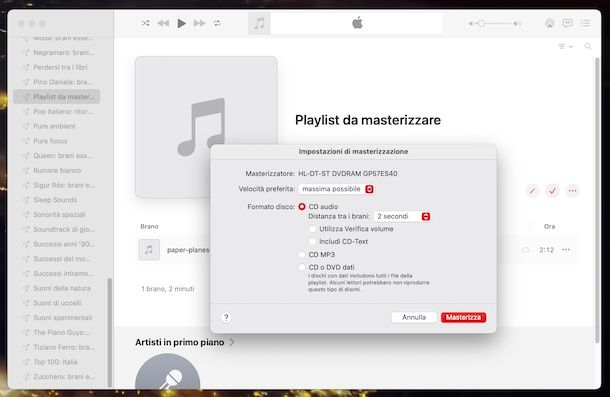
Task: Select the CD audio disc format
Action: (302, 207)
